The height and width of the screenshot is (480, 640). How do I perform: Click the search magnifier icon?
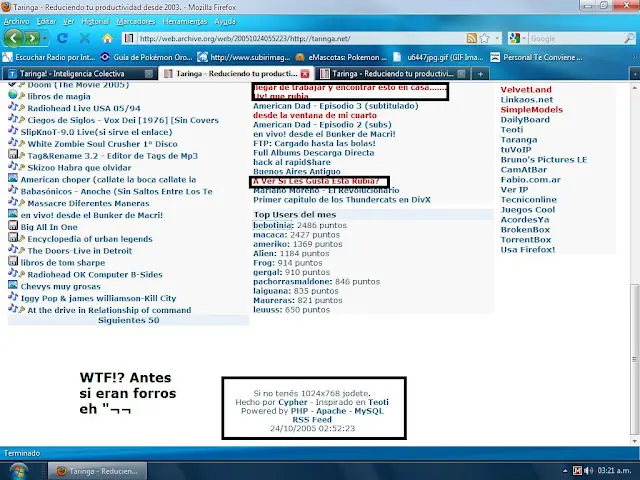click(x=629, y=38)
